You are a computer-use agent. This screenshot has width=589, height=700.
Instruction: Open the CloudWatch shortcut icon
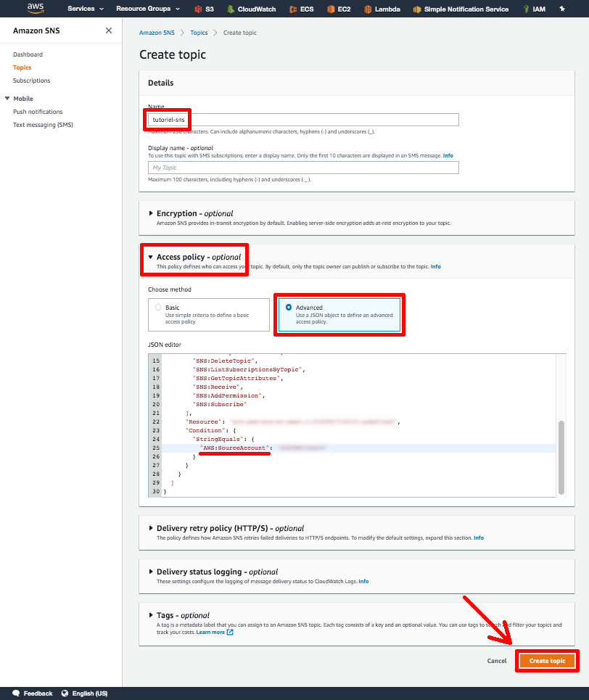(231, 9)
